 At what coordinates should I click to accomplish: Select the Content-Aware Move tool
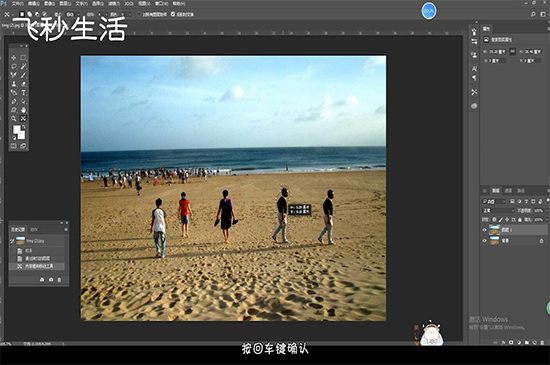pos(23,119)
